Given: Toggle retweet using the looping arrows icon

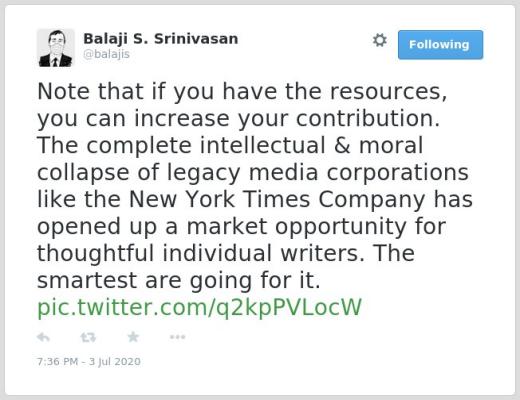Looking at the screenshot, I should 88,337.
